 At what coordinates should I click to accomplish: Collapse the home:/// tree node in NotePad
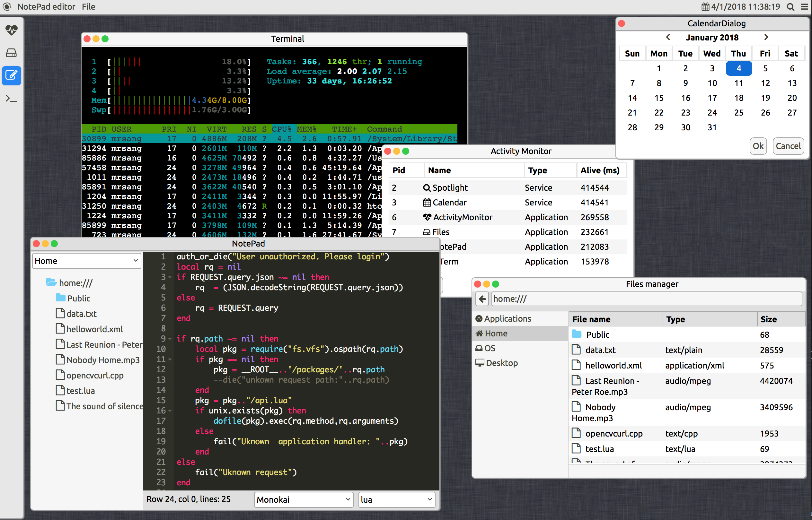[69, 282]
